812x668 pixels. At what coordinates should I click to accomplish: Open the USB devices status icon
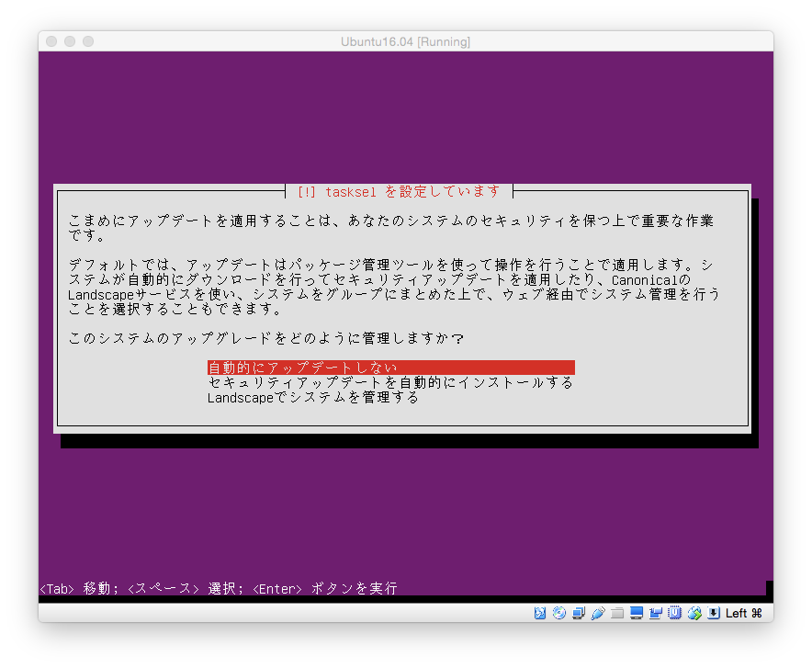tap(598, 613)
